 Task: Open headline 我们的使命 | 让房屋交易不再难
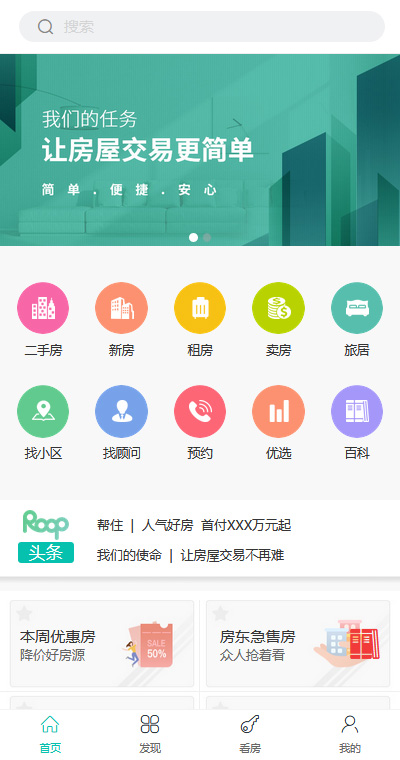tap(191, 555)
